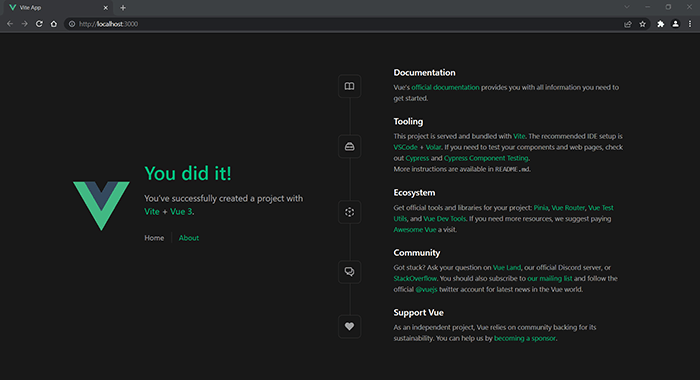
Task: Open the becoming a sponsor link
Action: [x=525, y=338]
